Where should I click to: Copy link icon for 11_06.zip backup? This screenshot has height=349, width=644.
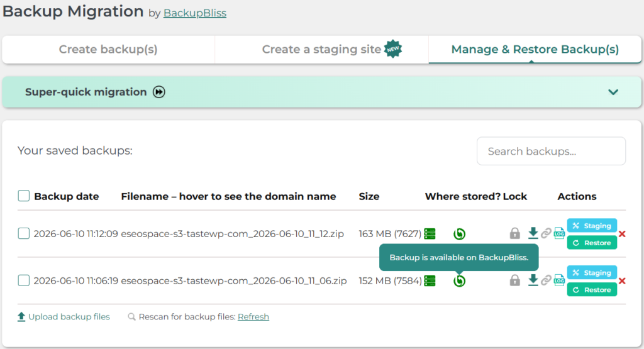(x=546, y=280)
